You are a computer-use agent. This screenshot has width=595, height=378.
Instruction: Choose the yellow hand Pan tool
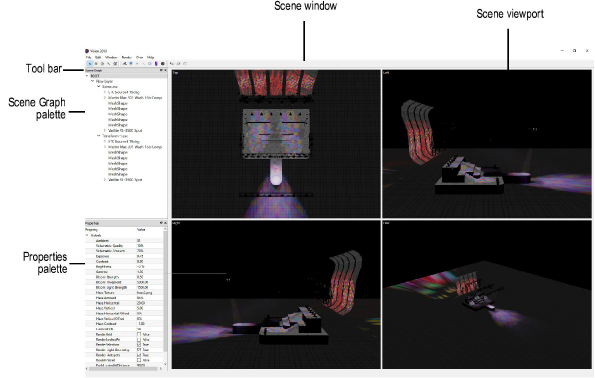pos(96,64)
